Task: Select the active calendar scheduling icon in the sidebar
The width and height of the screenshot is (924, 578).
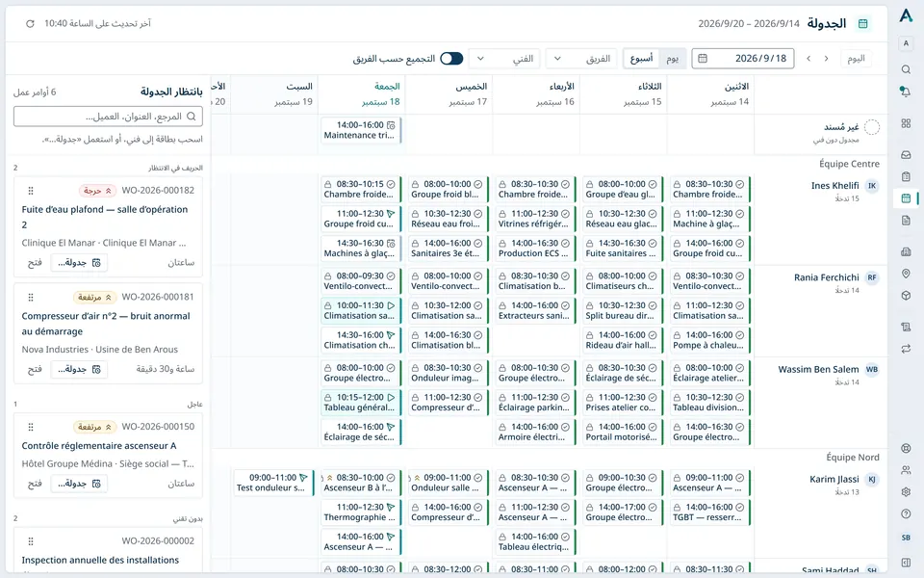Action: (x=906, y=198)
